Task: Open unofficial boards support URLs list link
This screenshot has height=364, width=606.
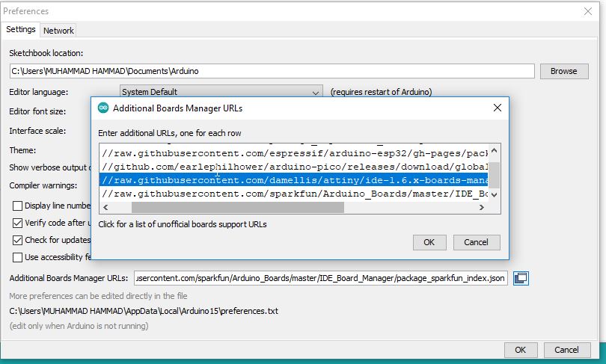Action: [183, 224]
